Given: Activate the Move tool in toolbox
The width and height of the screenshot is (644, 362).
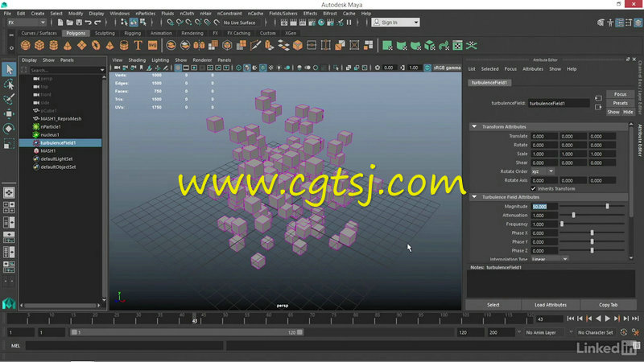Looking at the screenshot, I should pos(9,113).
